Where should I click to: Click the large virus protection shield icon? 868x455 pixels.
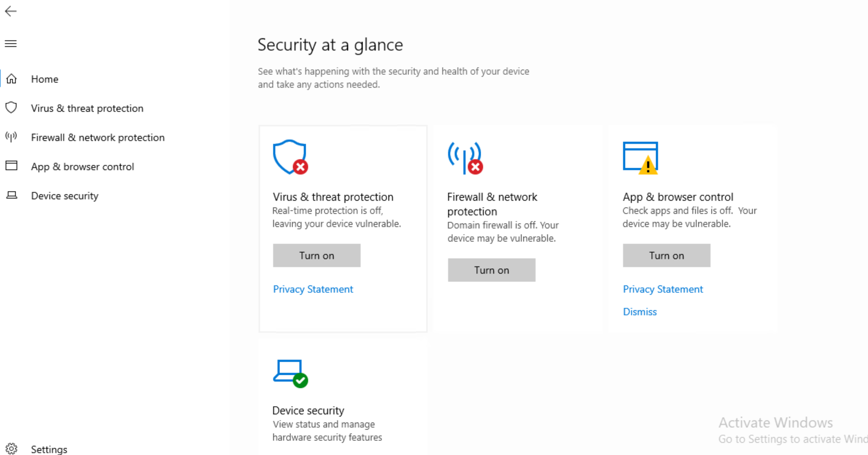click(x=290, y=157)
